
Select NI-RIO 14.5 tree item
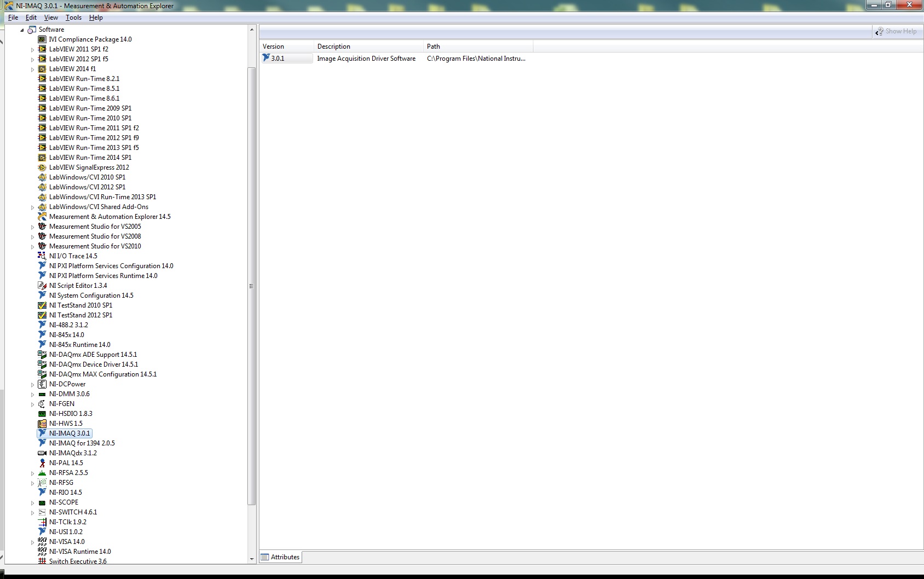point(65,493)
